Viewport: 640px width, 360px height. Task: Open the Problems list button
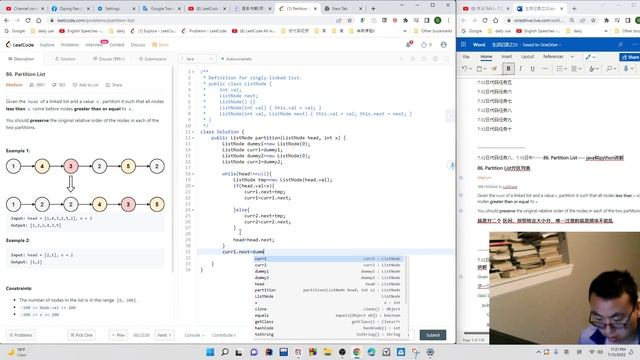[x=20, y=335]
